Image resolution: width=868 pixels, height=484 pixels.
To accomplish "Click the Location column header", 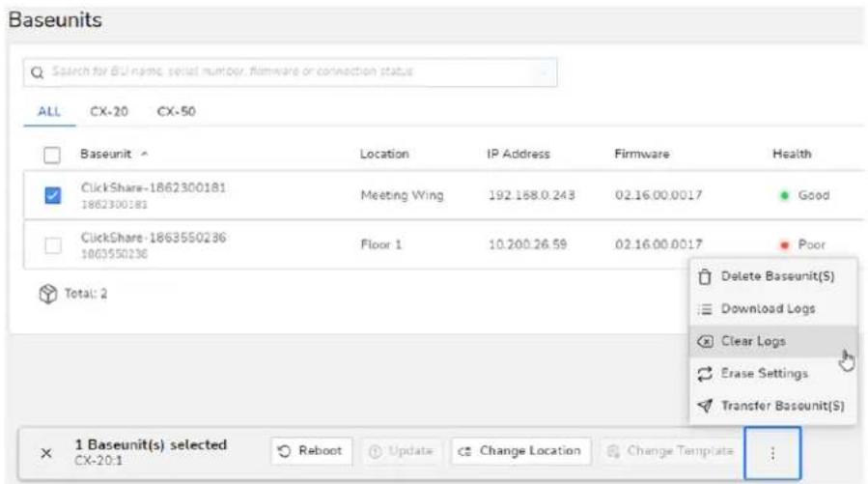I will coord(384,154).
